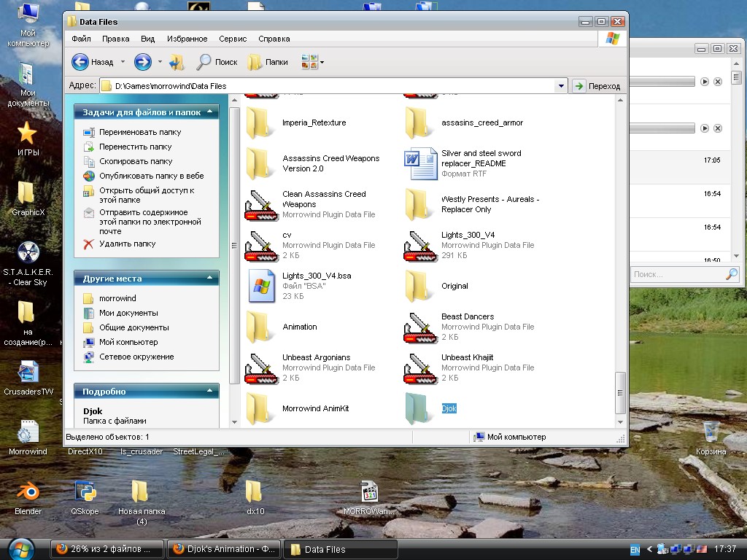Switch to the '26% из 2 файлов' downloads taskbar button
This screenshot has height=560, width=747.
(x=107, y=549)
